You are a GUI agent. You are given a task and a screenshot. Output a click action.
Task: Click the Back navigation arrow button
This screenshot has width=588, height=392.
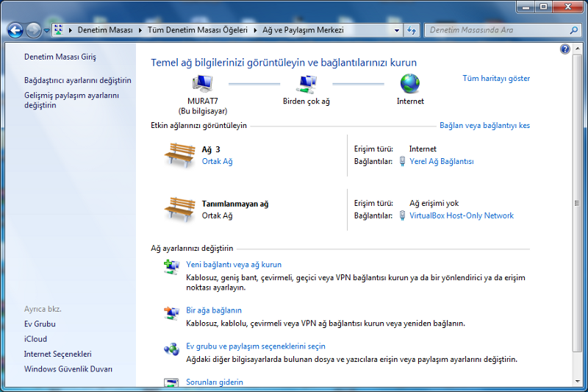(x=15, y=30)
